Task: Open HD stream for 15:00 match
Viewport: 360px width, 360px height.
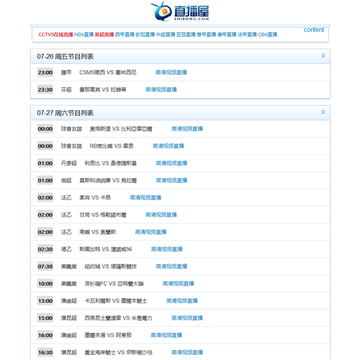Action: pos(187,318)
